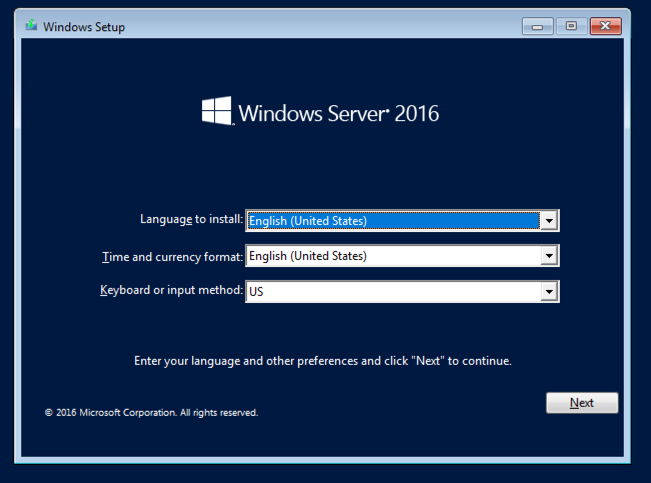Click the "Windows Setup" title text
The width and height of the screenshot is (651, 483).
point(84,27)
